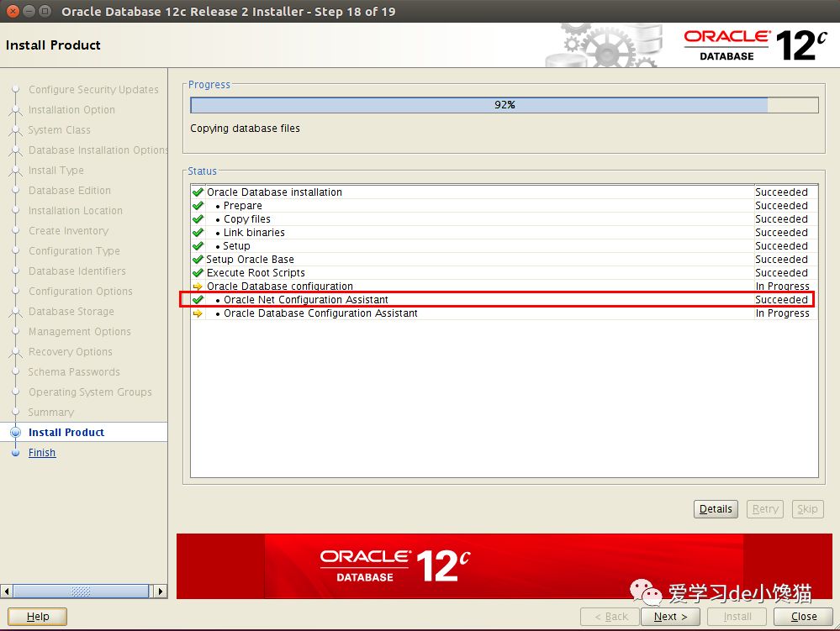This screenshot has width=840, height=631.
Task: Click green checkmark beside Link binaries
Action: [198, 232]
